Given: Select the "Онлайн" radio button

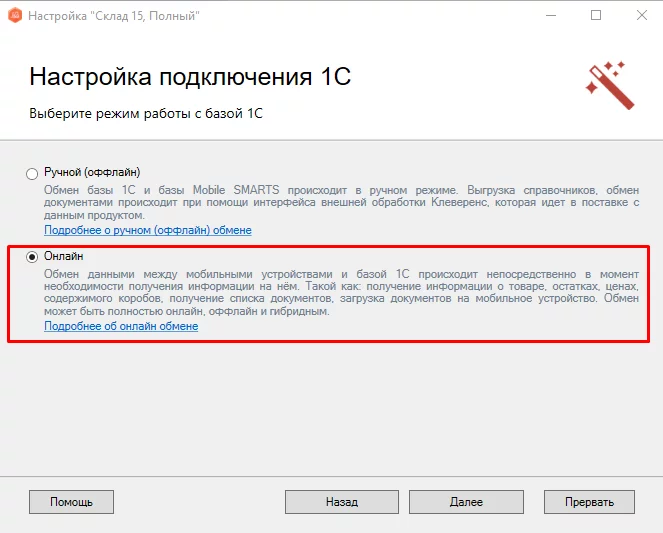Looking at the screenshot, I should click(32, 257).
